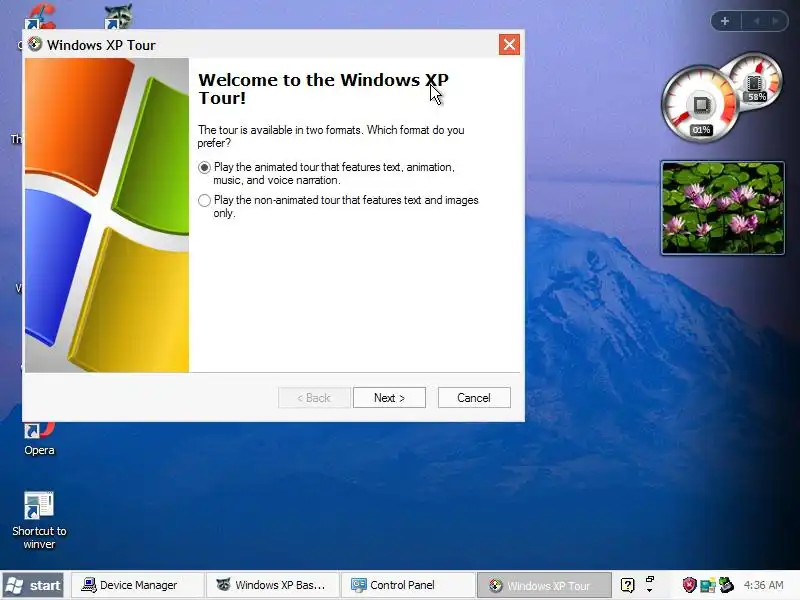This screenshot has width=800, height=600.
Task: Click the Welcome to the Windows XP Tour heading
Action: [x=323, y=89]
